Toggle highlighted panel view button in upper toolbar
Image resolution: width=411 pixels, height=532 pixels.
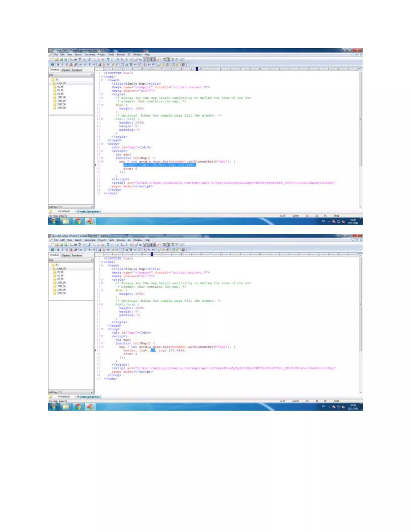click(x=168, y=59)
